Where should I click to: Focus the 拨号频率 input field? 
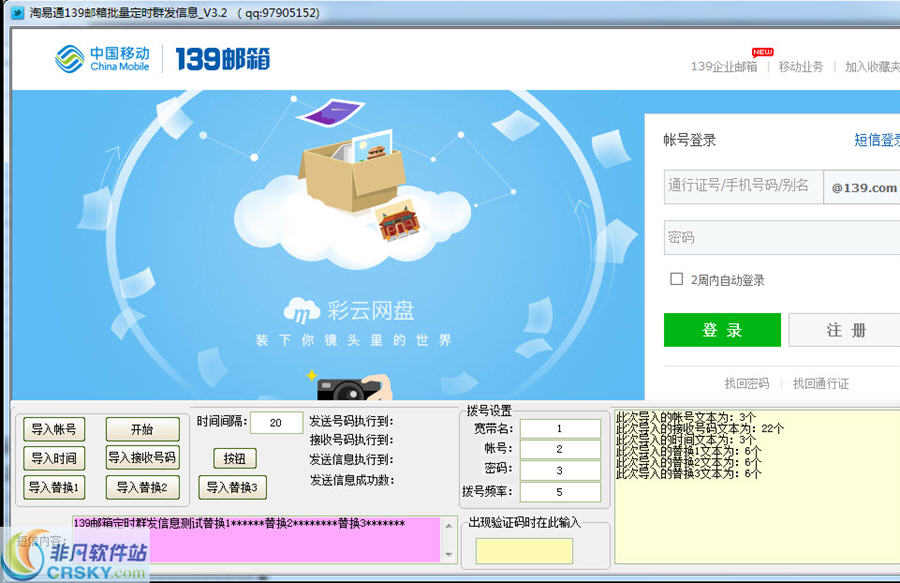[560, 492]
